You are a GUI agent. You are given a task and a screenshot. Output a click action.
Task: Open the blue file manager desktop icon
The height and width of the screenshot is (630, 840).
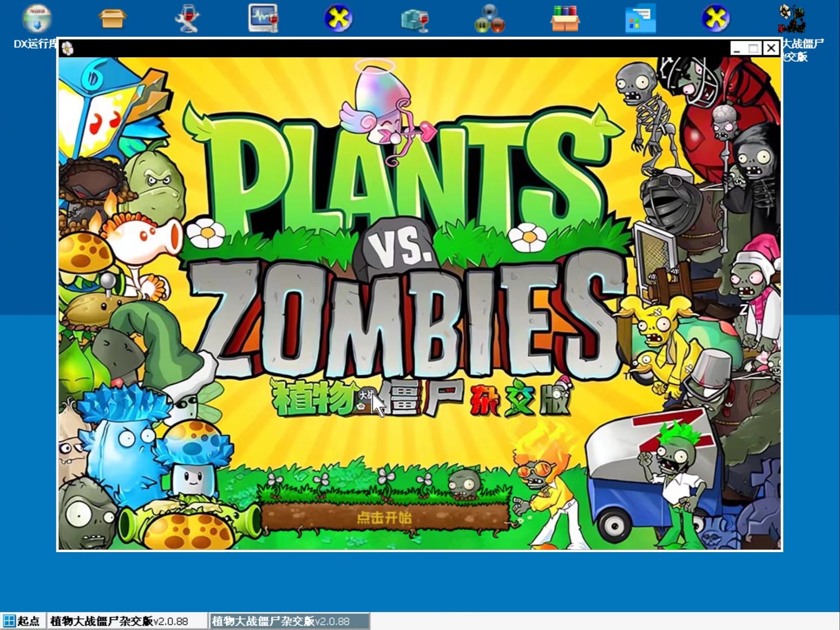tap(640, 18)
